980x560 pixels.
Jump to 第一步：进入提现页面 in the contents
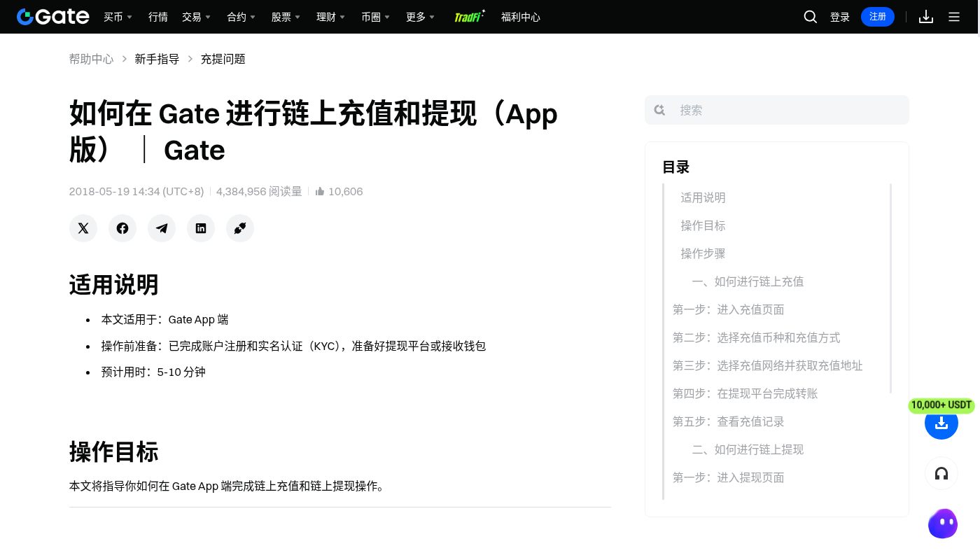(x=728, y=477)
